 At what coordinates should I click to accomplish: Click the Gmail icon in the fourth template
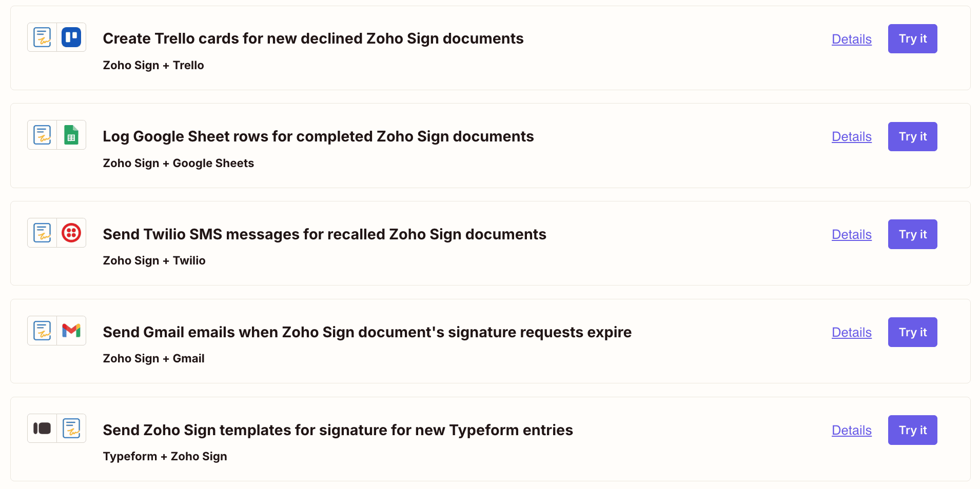(x=71, y=331)
